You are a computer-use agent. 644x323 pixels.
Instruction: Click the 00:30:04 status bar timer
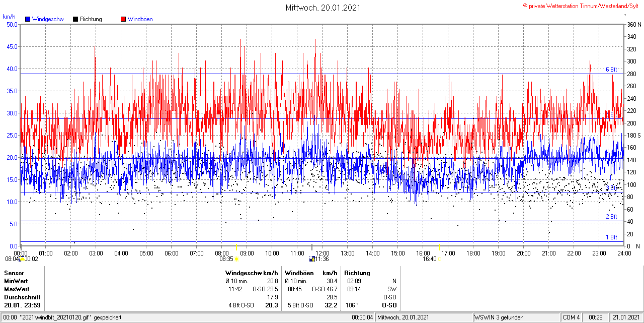[x=362, y=317]
